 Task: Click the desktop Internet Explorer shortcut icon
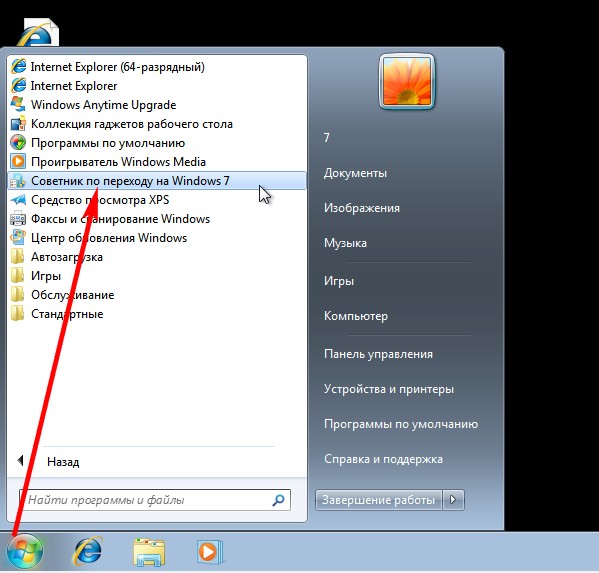[x=37, y=32]
